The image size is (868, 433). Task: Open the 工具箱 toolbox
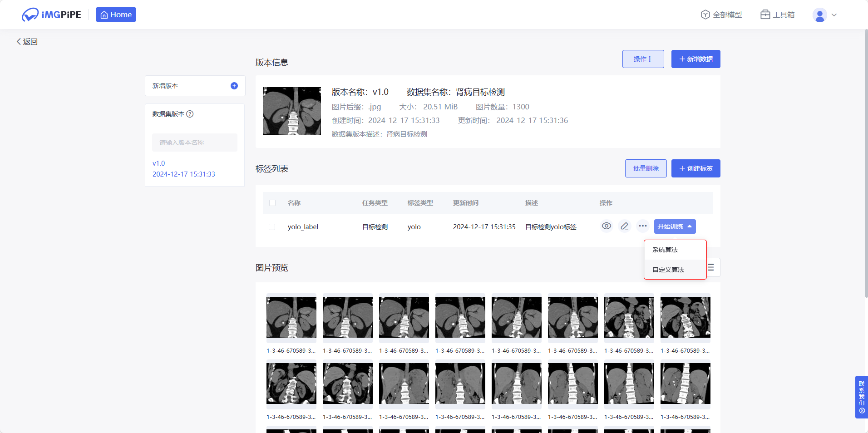pos(778,15)
